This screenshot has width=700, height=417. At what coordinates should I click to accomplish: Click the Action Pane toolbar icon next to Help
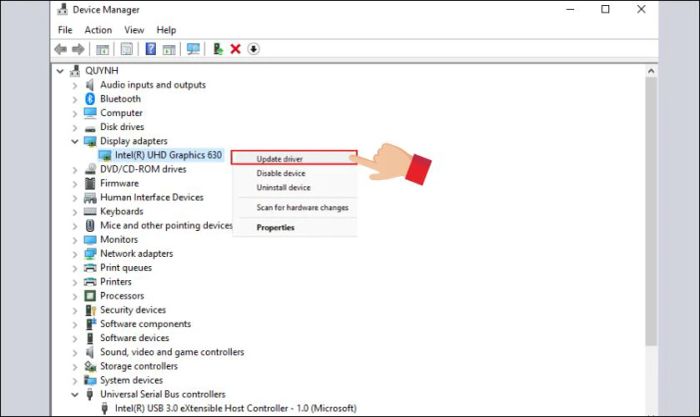[x=169, y=49]
